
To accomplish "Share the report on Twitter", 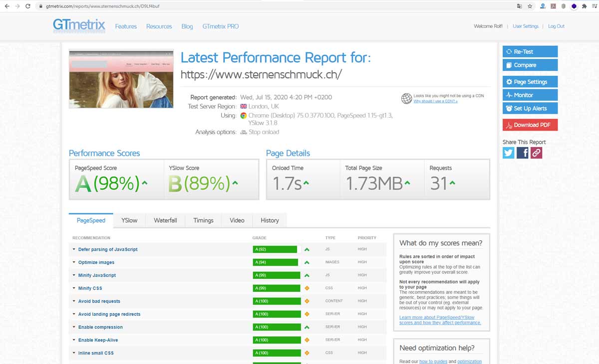I will 509,153.
